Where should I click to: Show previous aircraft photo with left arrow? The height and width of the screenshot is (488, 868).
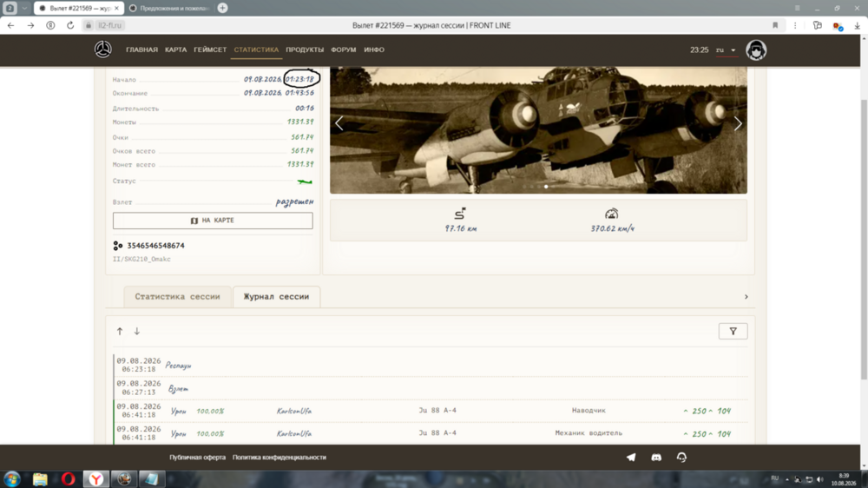pyautogui.click(x=339, y=123)
